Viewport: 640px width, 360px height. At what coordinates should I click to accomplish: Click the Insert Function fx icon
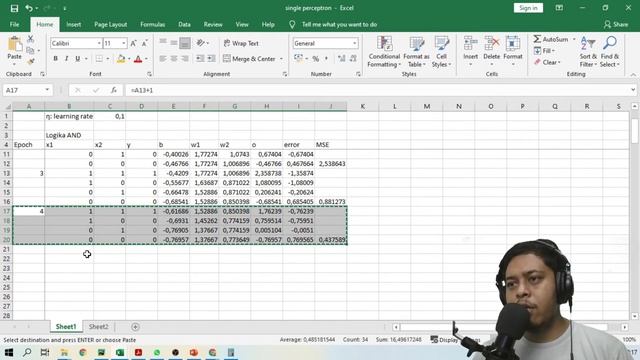[x=114, y=90]
